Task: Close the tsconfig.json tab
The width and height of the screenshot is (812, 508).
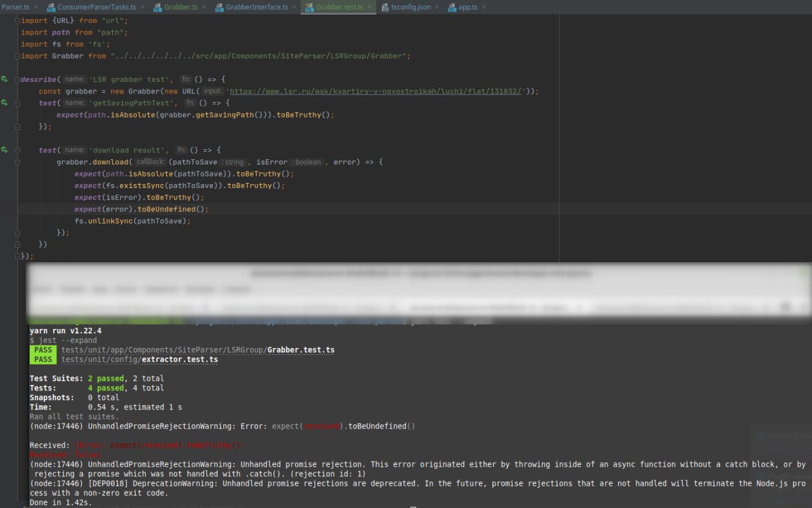Action: [x=436, y=7]
